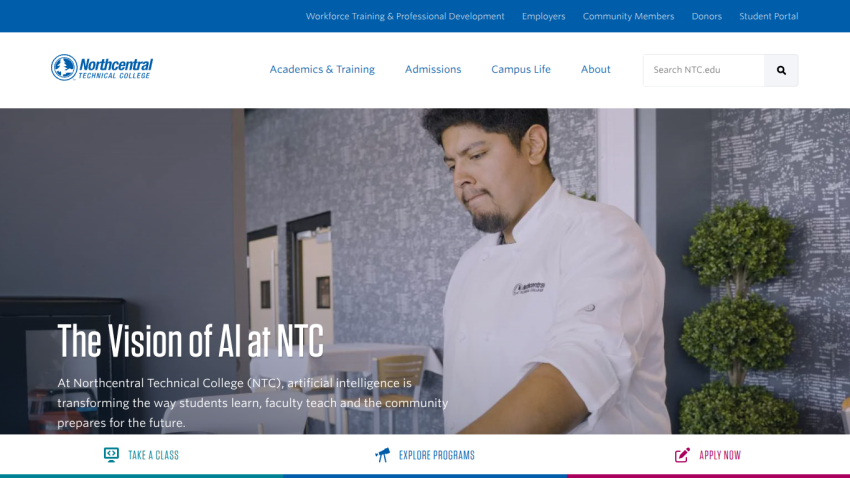Focus the Search NTC.edu field
This screenshot has height=478, width=850.
704,70
